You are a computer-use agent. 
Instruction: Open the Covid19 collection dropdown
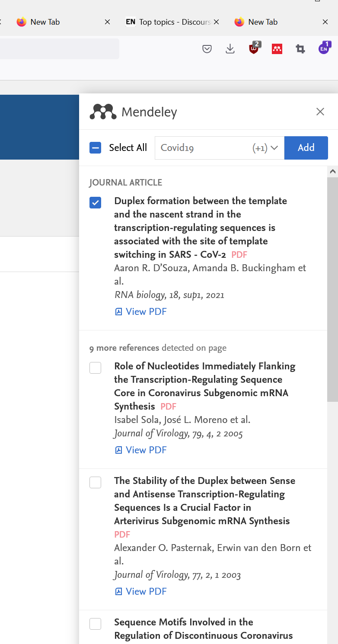(x=219, y=147)
